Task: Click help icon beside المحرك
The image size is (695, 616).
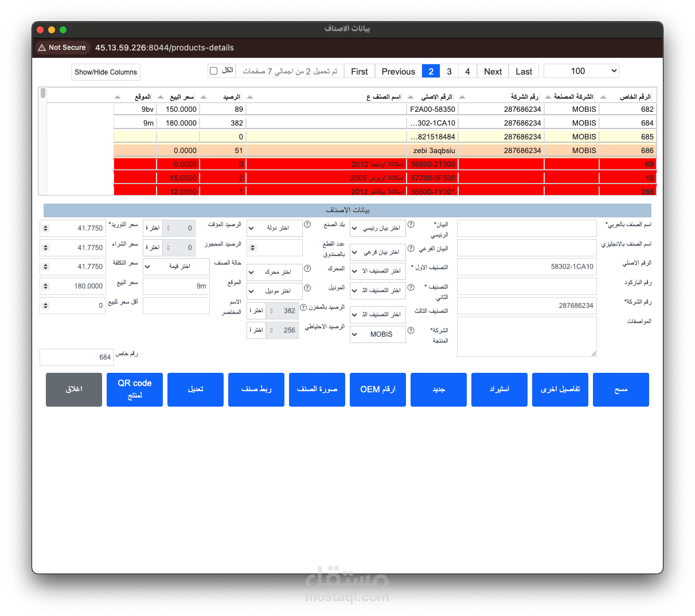Action: point(307,268)
